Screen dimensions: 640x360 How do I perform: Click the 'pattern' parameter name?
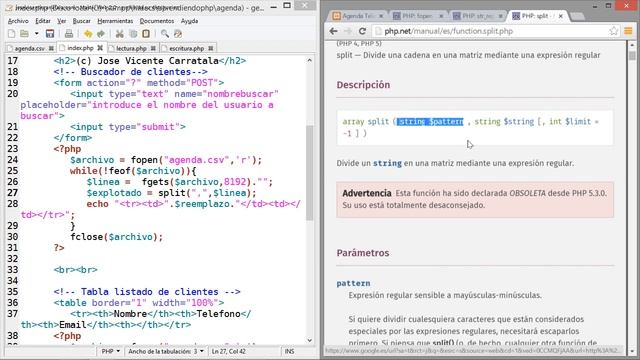click(x=353, y=283)
